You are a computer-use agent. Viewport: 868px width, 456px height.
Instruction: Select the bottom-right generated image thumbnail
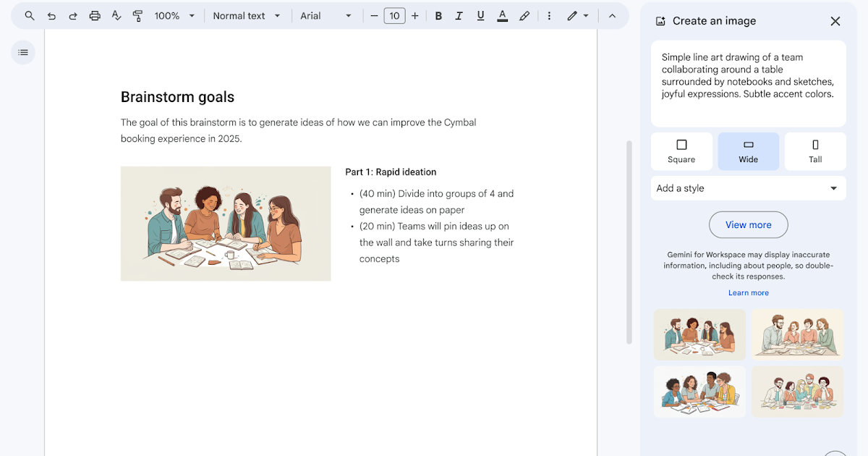[797, 392]
